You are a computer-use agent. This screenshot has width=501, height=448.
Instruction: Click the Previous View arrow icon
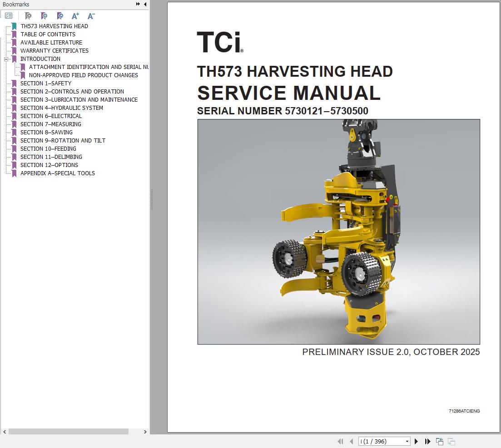pyautogui.click(x=439, y=441)
